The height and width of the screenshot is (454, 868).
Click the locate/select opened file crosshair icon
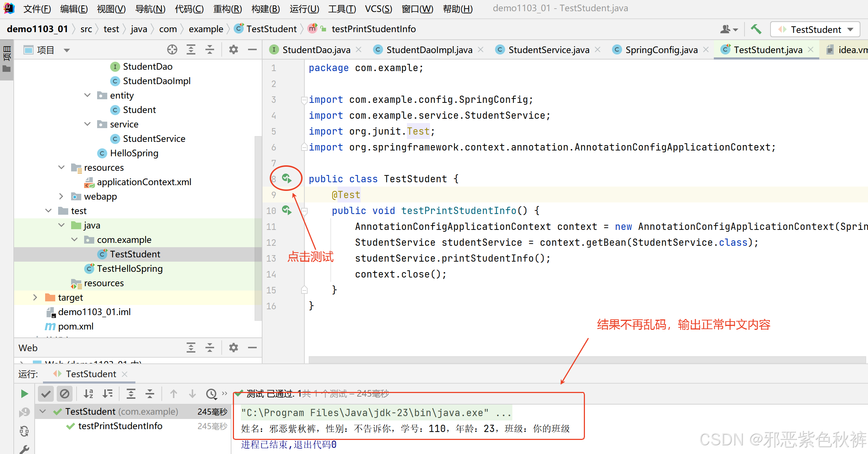(172, 50)
